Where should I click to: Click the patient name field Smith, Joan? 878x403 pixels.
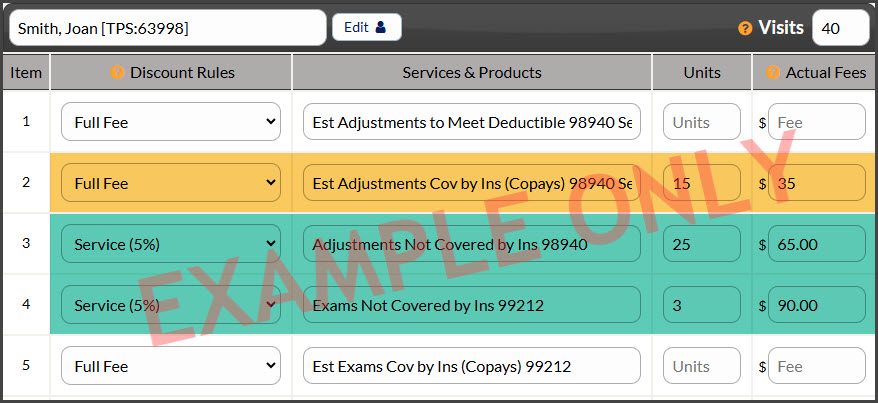click(167, 27)
